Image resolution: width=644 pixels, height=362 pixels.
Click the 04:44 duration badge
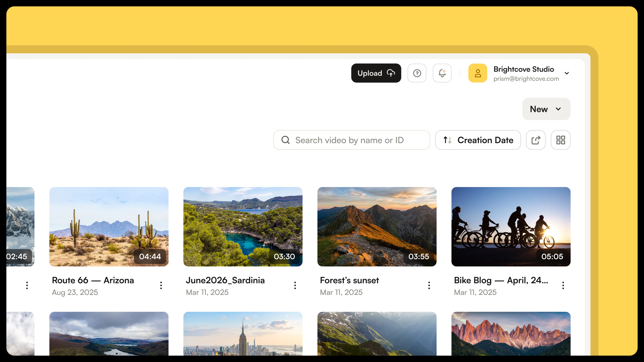150,256
